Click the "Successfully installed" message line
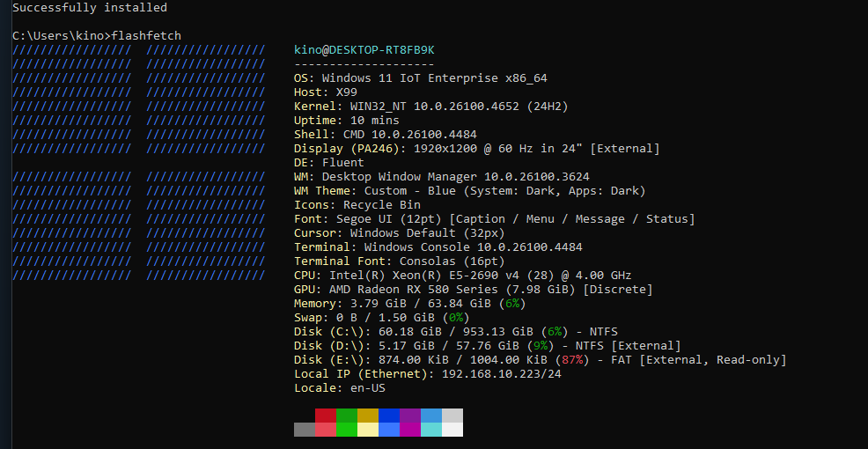 [90, 8]
